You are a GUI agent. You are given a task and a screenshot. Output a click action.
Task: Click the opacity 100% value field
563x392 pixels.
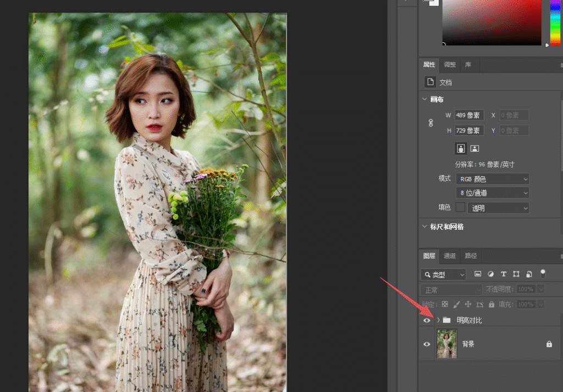tap(526, 289)
